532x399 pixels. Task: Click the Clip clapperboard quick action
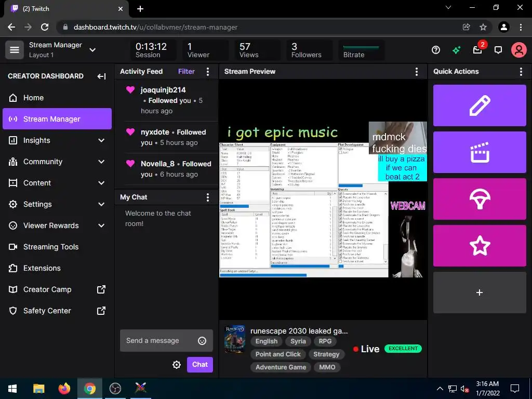point(480,152)
